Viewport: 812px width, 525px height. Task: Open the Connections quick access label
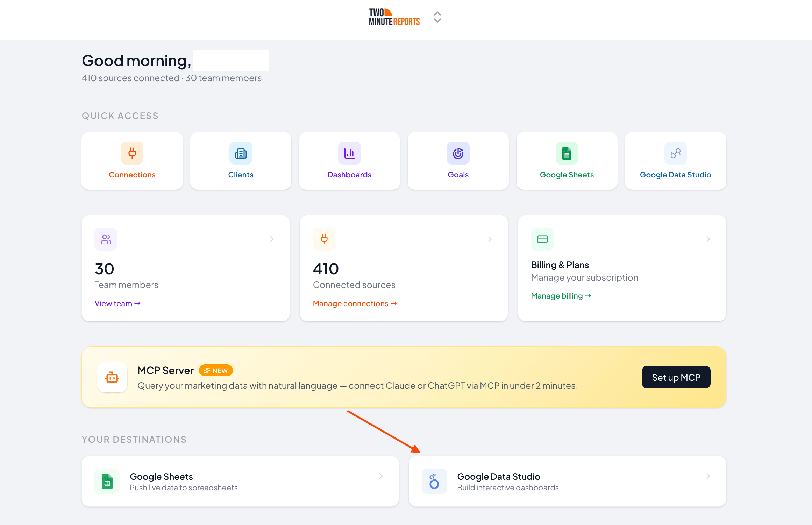132,175
